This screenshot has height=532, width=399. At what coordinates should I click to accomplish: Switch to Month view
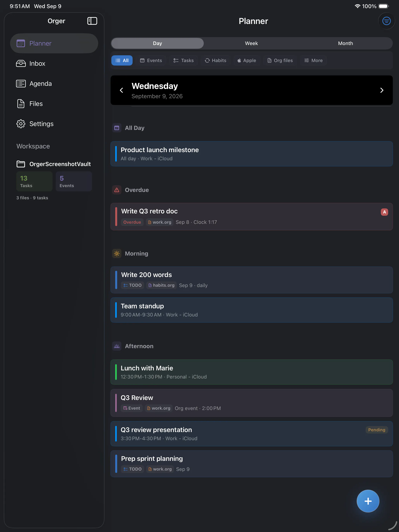tap(345, 43)
